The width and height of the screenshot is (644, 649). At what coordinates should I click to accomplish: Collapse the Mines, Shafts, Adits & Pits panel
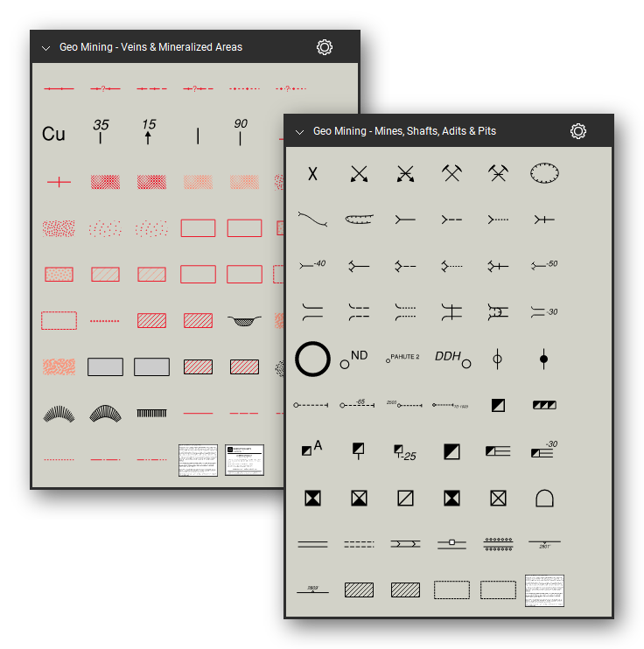tap(299, 132)
